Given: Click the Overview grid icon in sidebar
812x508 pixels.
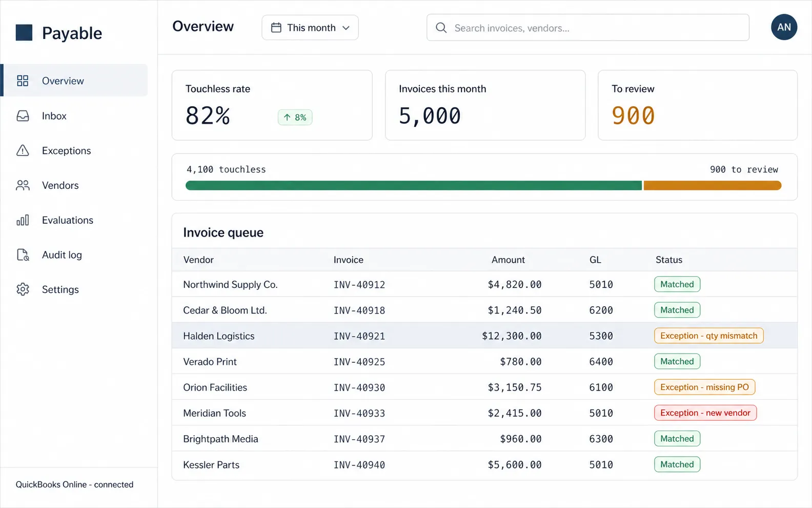Looking at the screenshot, I should [23, 81].
